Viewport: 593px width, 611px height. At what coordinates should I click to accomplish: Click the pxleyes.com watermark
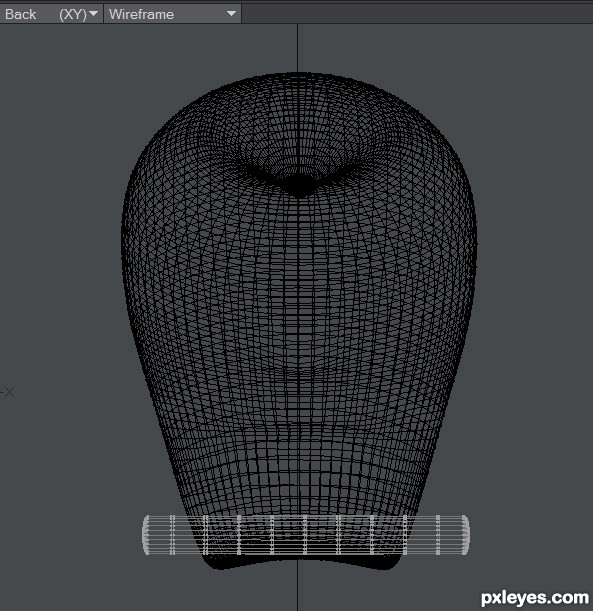coord(535,598)
